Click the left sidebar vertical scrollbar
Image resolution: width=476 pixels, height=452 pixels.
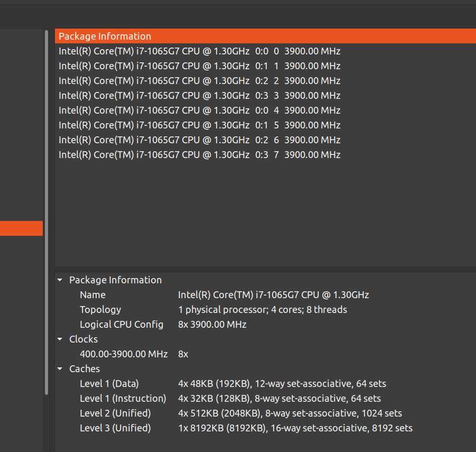[46, 211]
